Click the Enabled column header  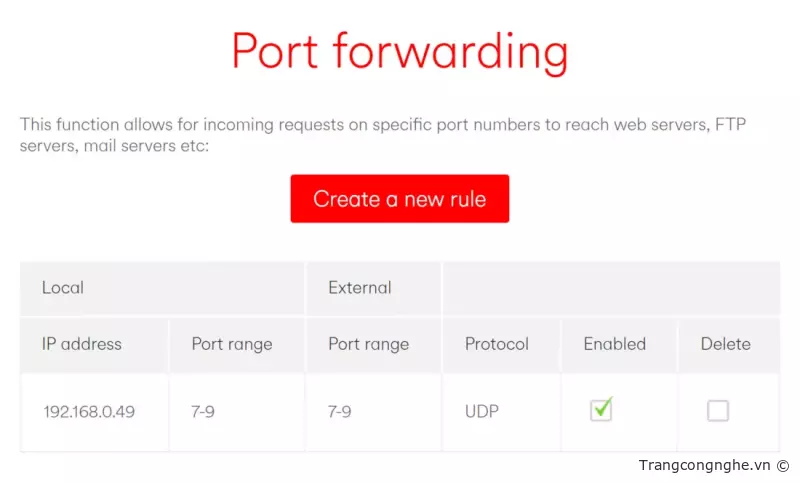coord(615,344)
